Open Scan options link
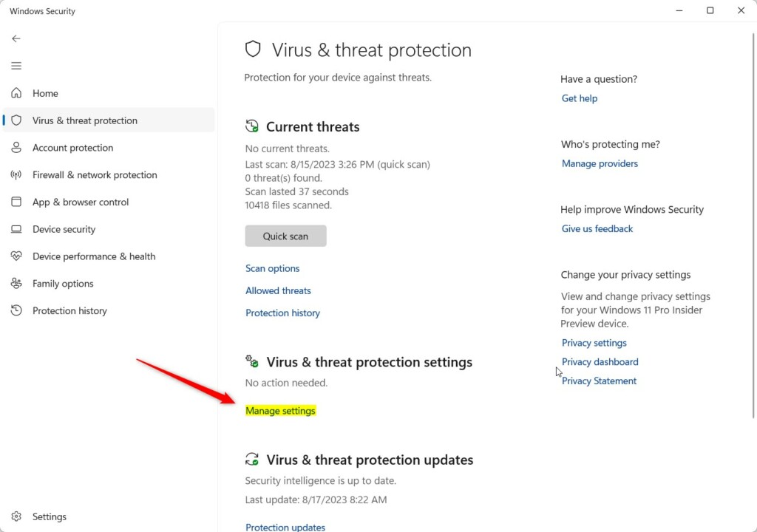This screenshot has height=532, width=757. pyautogui.click(x=272, y=268)
